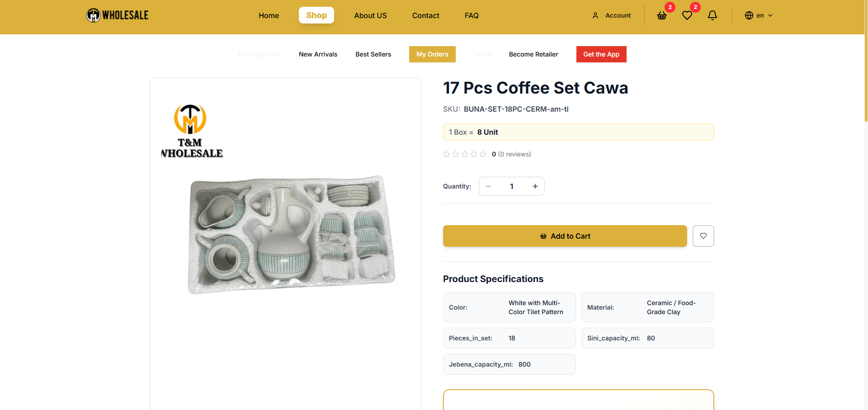Click the globe language icon
Viewport: 868px width, 410px height.
[749, 15]
